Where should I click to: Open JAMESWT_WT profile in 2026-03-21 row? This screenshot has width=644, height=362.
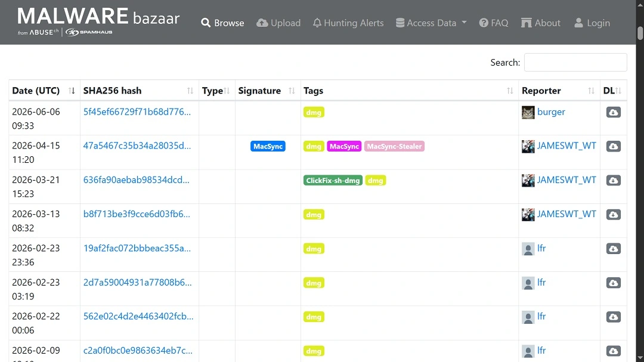566,180
